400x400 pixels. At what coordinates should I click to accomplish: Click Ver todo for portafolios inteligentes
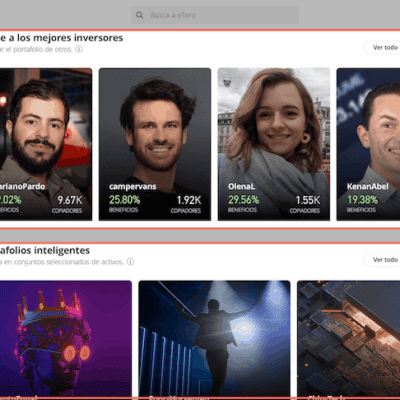(x=383, y=260)
